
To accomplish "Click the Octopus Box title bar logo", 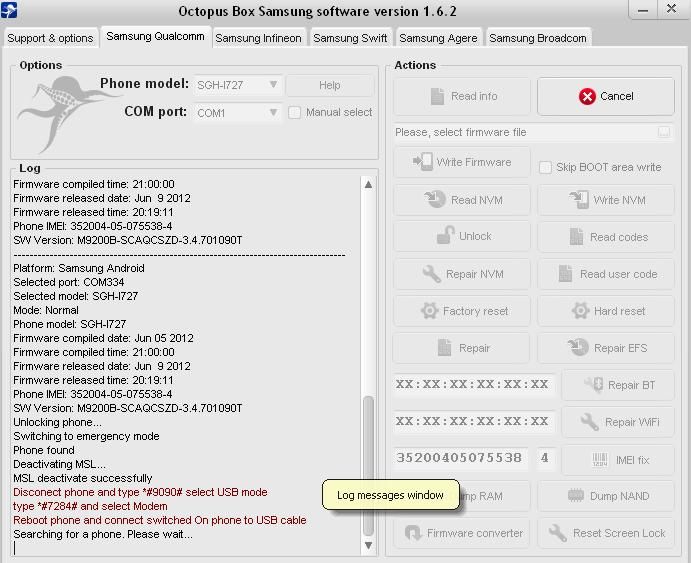I will pos(9,10).
